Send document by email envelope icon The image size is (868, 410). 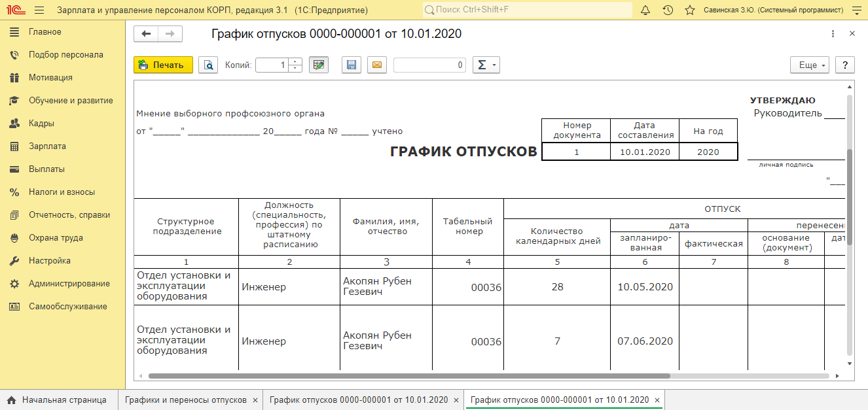tap(377, 65)
